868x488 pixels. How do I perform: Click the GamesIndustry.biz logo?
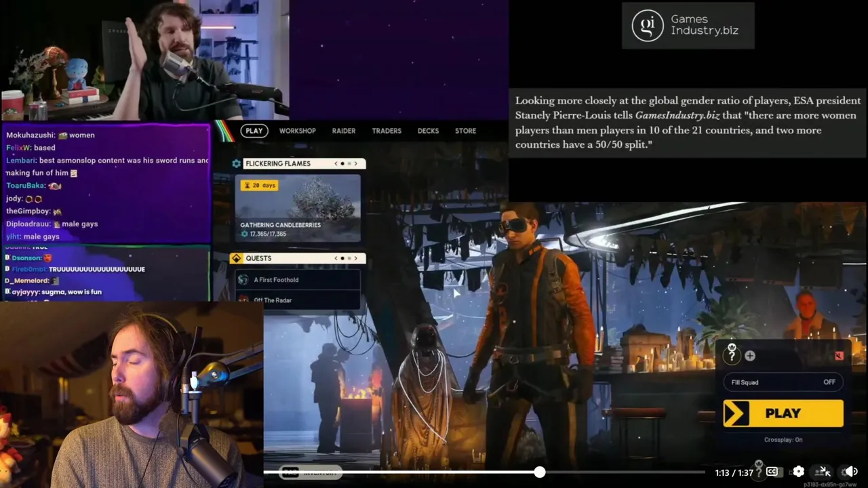[x=688, y=26]
